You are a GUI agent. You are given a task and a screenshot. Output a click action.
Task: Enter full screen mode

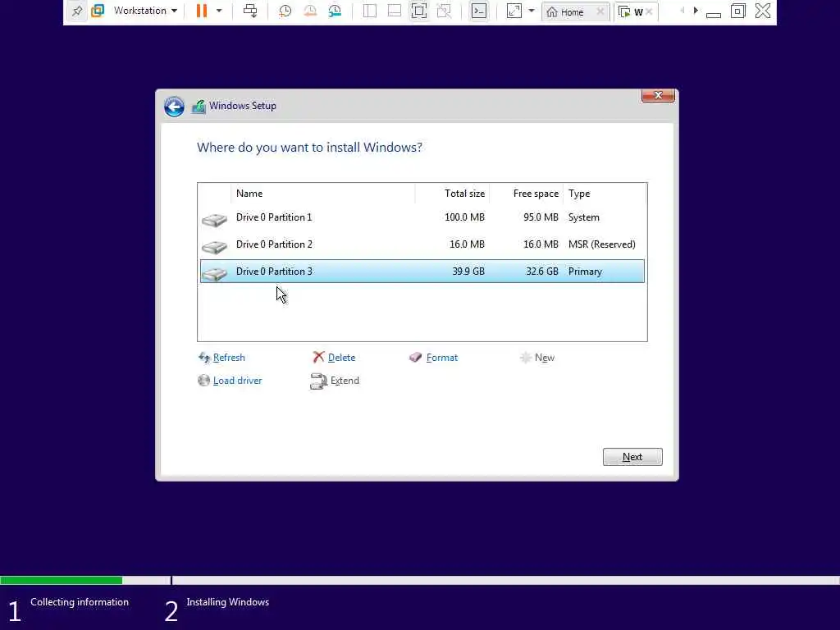pos(419,11)
